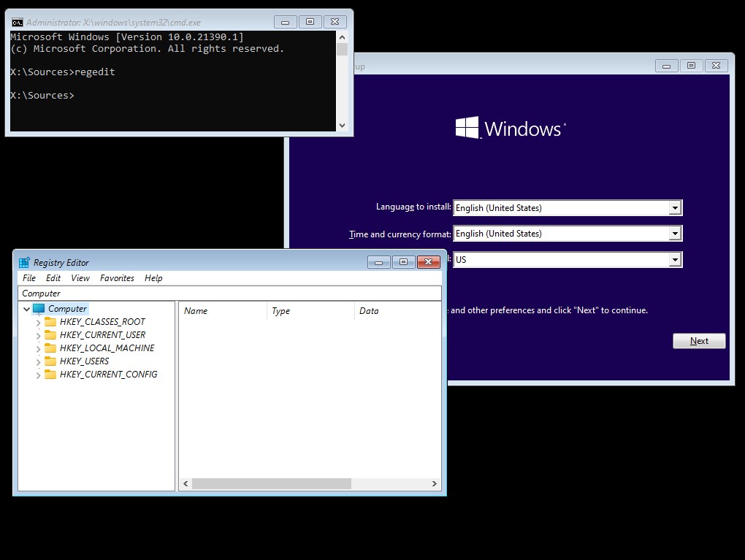
Task: Open the Language to install dropdown
Action: tap(675, 208)
